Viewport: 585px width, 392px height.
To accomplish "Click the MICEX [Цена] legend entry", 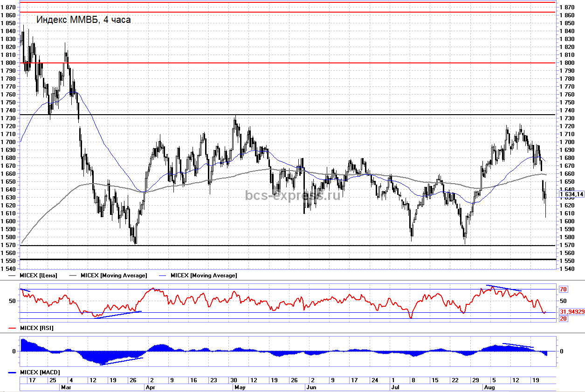I will (39, 275).
